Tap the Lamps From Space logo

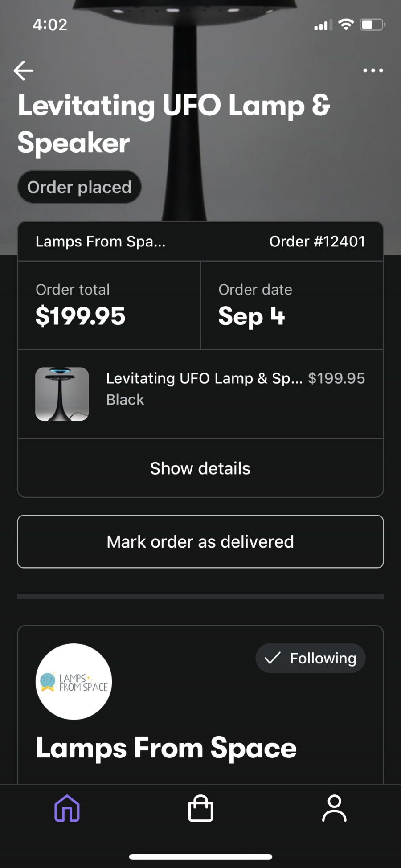pyautogui.click(x=74, y=682)
